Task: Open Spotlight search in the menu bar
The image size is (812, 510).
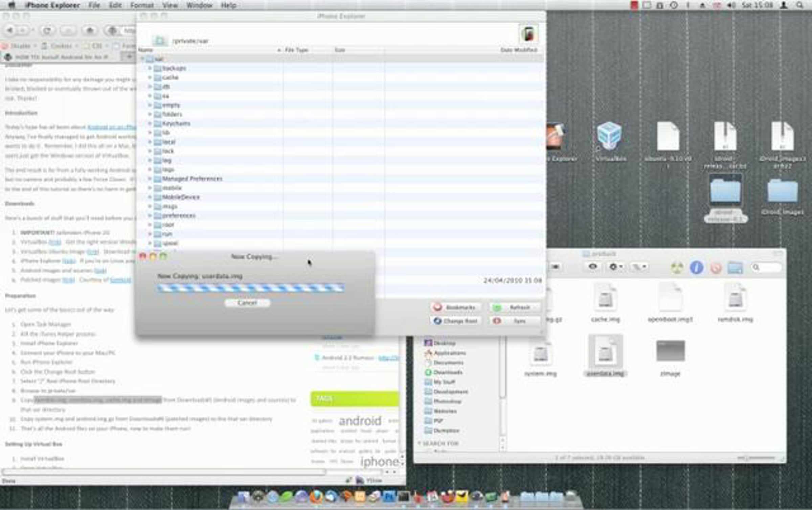Action: (x=799, y=5)
